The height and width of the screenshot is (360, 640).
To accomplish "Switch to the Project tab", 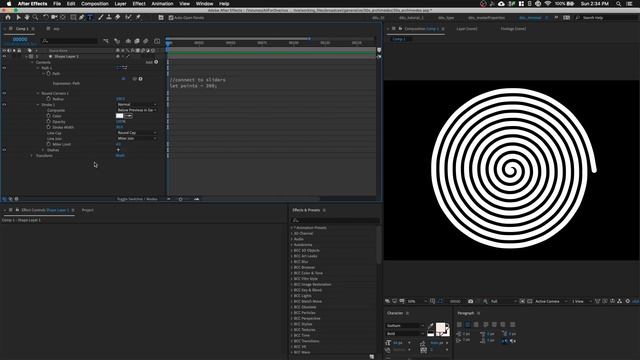I will click(88, 210).
